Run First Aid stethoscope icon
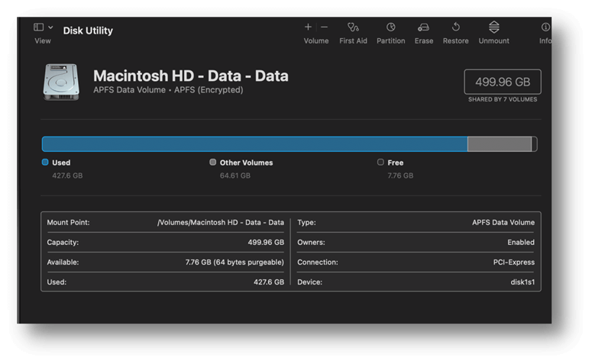592x364 pixels. (x=353, y=27)
